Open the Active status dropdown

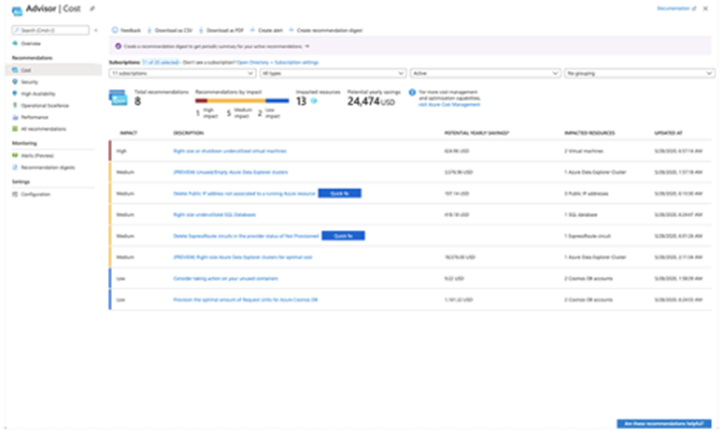tap(485, 73)
